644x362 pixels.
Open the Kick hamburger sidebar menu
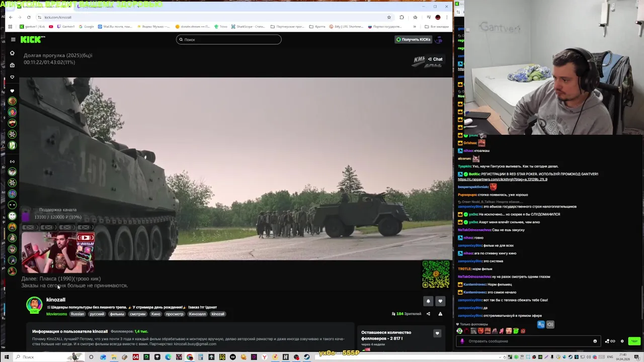tap(13, 39)
